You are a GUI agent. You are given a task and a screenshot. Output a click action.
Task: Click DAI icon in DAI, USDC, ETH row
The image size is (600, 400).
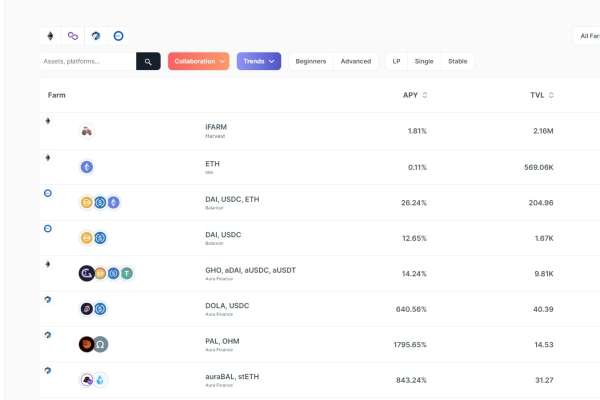click(x=86, y=202)
